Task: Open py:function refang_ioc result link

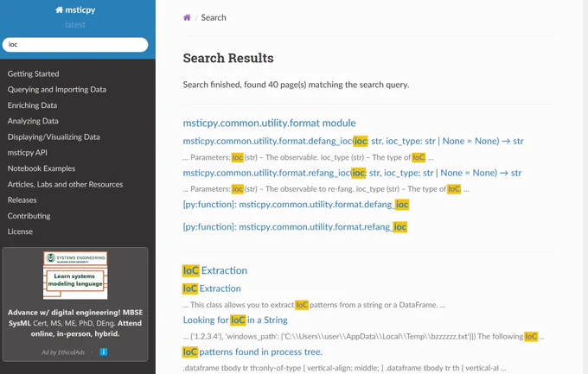Action: (x=295, y=226)
